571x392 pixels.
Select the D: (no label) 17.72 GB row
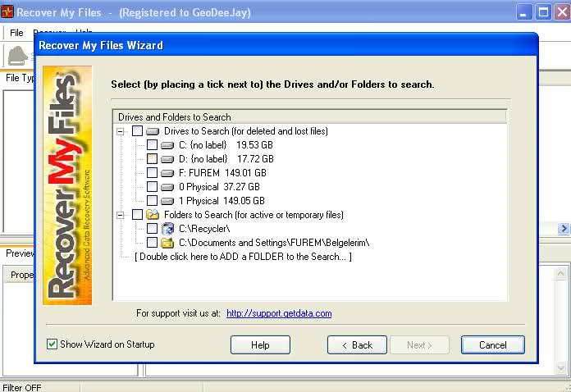click(226, 159)
